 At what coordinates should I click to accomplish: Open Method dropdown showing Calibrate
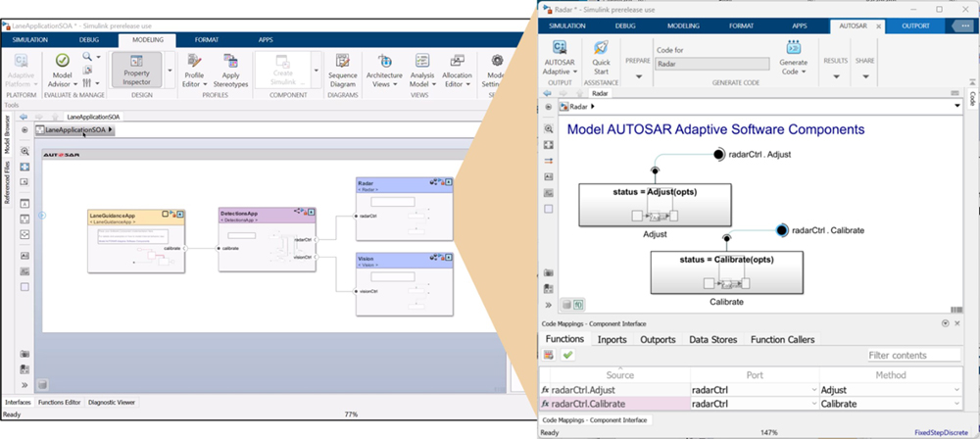tap(957, 404)
